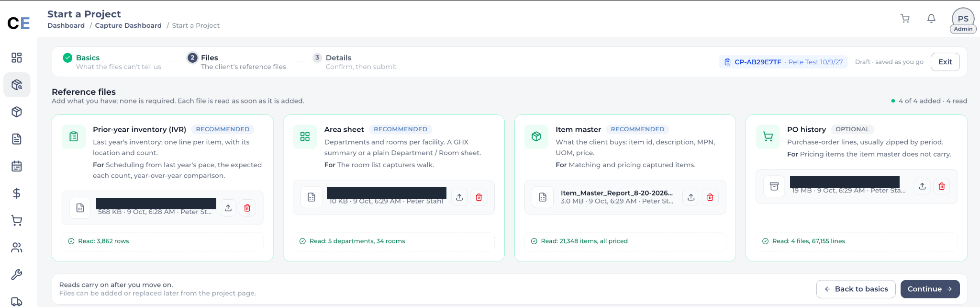The height and width of the screenshot is (307, 980).
Task: Open the dashboard grid icon in sidebar
Action: coord(17,57)
